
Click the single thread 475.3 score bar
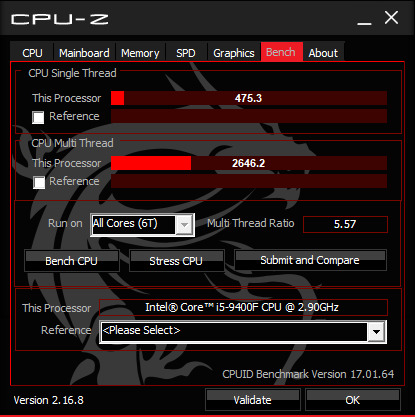[x=249, y=98]
